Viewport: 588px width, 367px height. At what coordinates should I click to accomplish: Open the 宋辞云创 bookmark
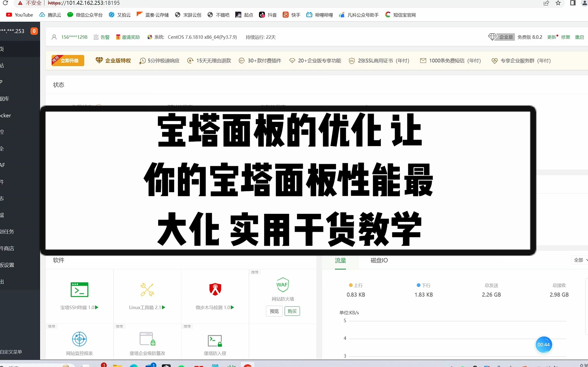click(x=188, y=15)
